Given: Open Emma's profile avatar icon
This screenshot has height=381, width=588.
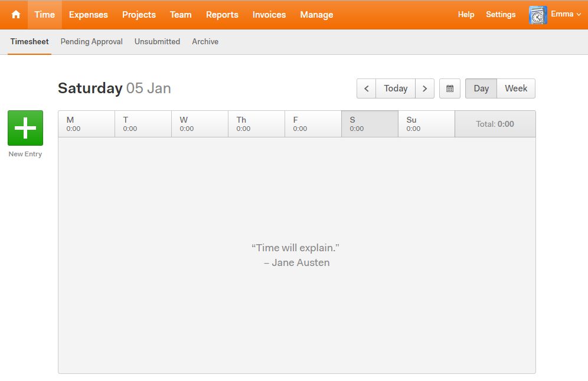Looking at the screenshot, I should (x=536, y=14).
